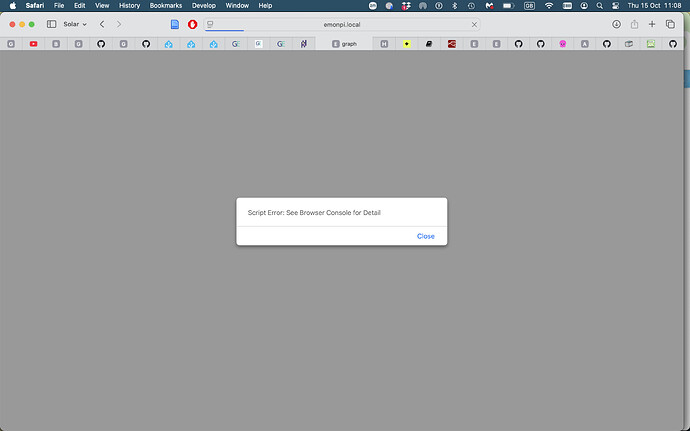Viewport: 690px width, 431px height.
Task: Open the View menu
Action: (x=102, y=6)
